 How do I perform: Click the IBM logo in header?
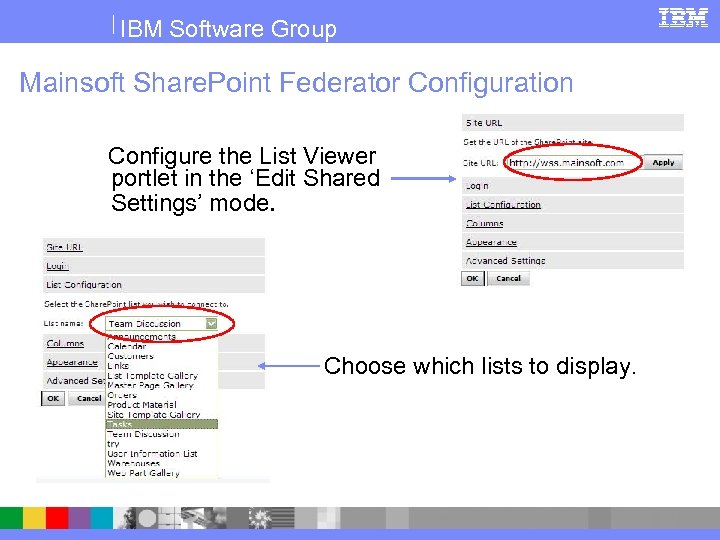[683, 17]
